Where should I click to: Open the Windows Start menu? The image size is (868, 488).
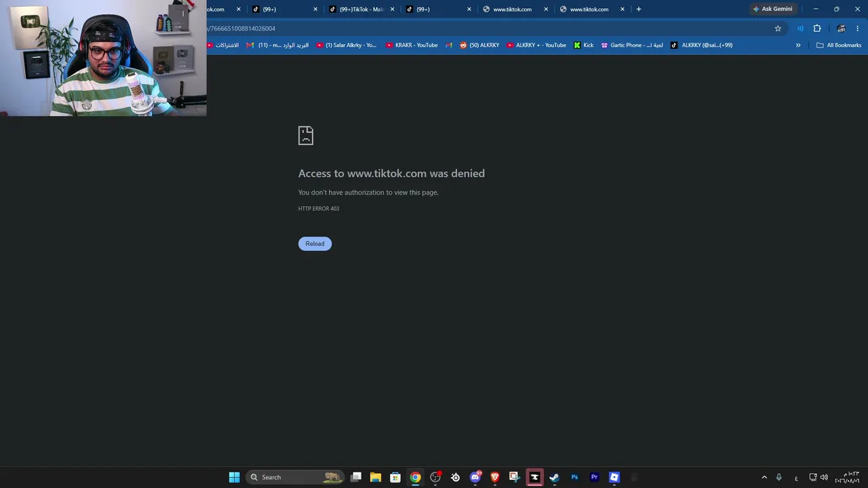click(x=234, y=477)
